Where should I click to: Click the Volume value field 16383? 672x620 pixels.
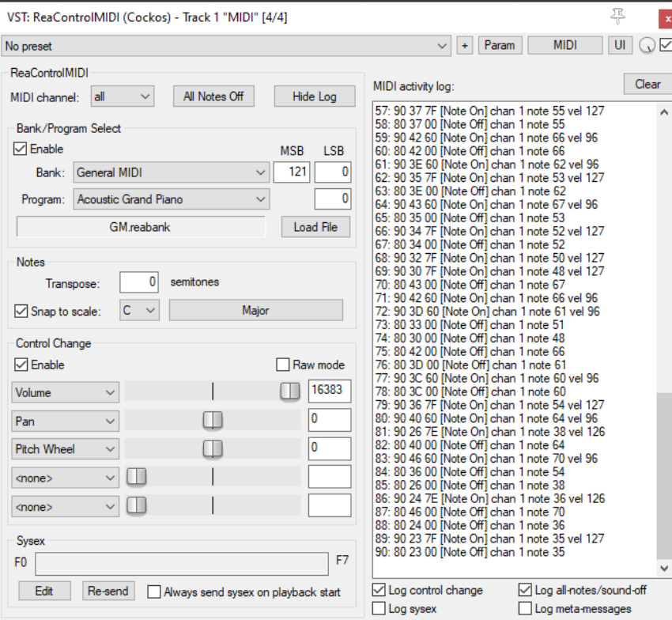coord(330,391)
